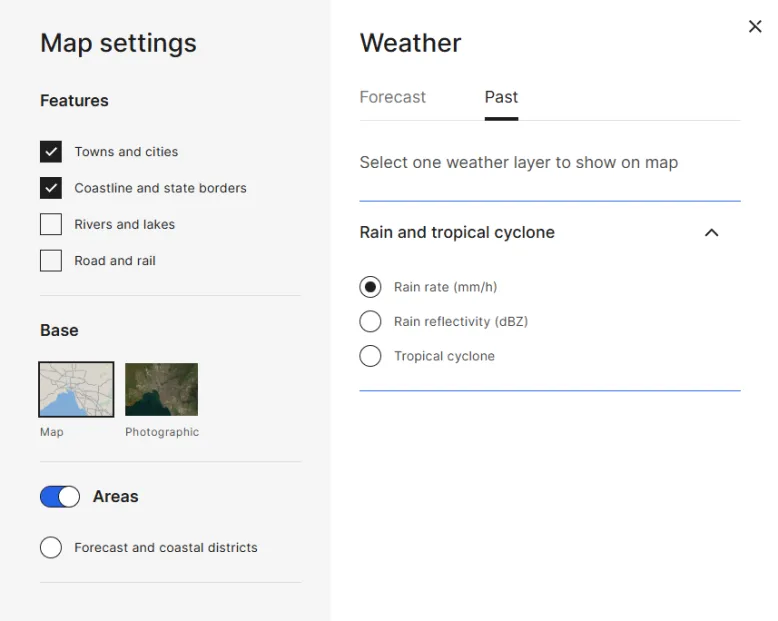
Task: Collapse Rain and tropical cyclone chevron
Action: pos(711,233)
